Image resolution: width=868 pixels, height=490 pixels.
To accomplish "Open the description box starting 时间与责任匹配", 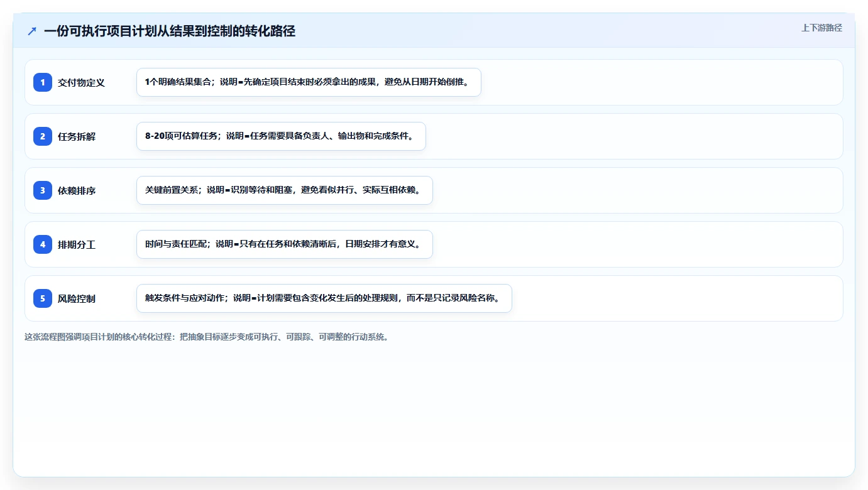I will click(x=285, y=244).
